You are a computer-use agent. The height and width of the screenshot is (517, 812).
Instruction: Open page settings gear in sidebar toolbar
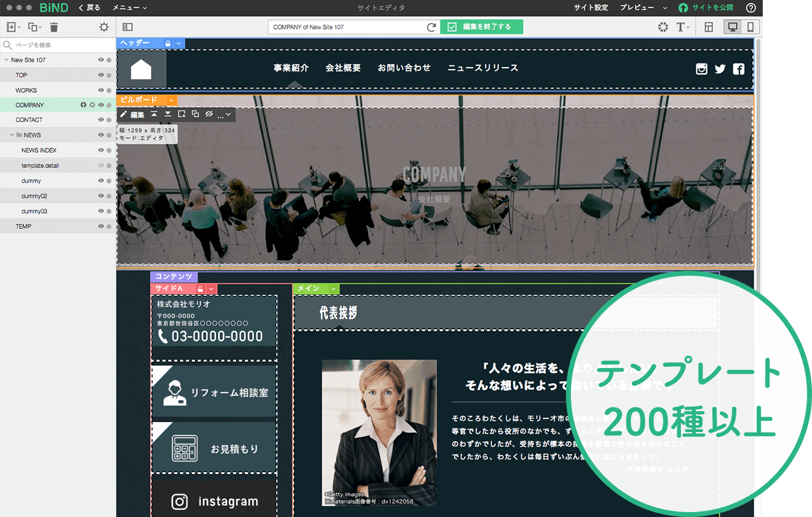coord(104,27)
